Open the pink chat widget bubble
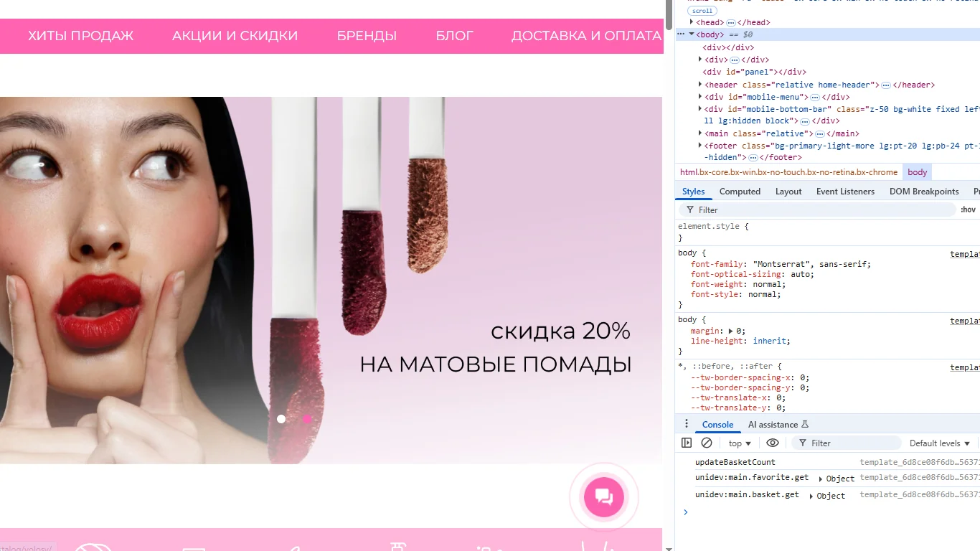980x551 pixels. 603,496
